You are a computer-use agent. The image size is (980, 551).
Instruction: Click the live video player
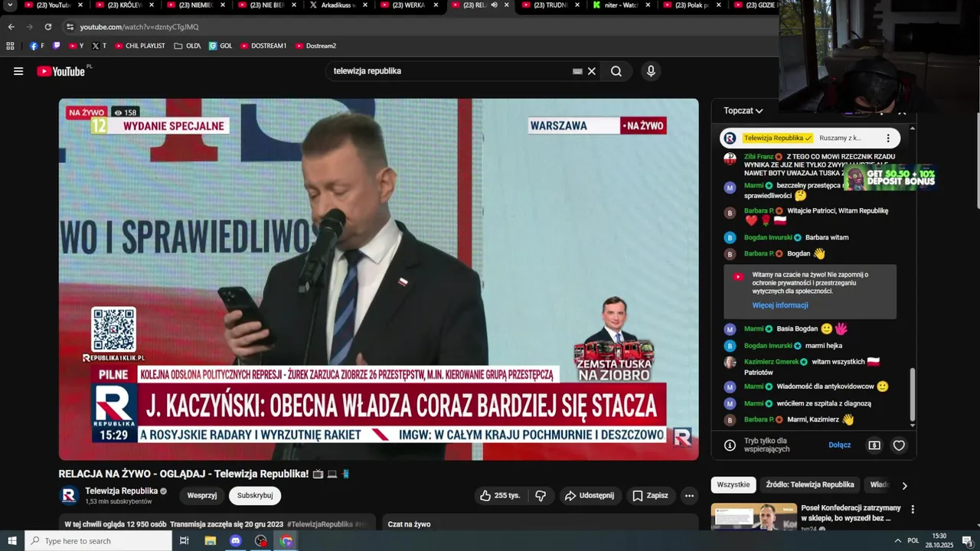pos(379,279)
